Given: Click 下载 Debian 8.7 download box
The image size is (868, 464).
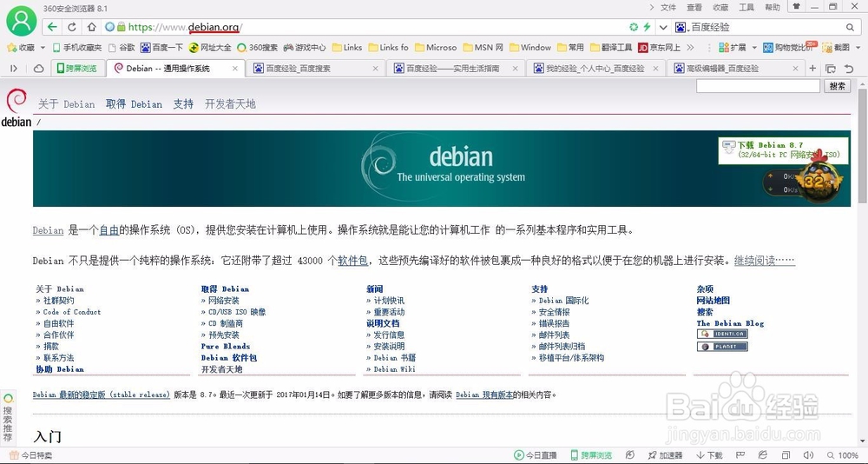Looking at the screenshot, I should coord(783,150).
